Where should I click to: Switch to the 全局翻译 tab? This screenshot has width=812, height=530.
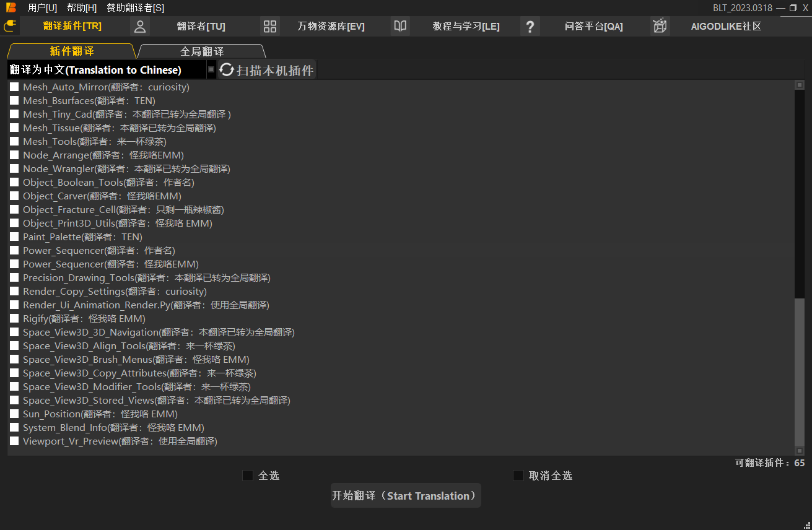pyautogui.click(x=201, y=51)
